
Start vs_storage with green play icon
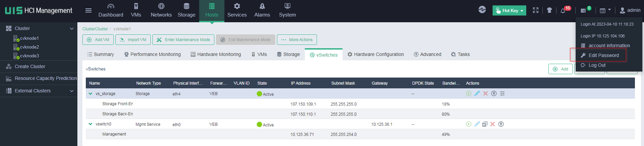coord(469,93)
